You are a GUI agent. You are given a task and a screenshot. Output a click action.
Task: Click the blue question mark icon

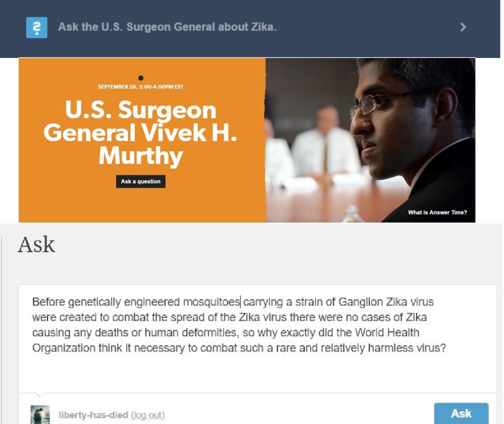[x=37, y=28]
